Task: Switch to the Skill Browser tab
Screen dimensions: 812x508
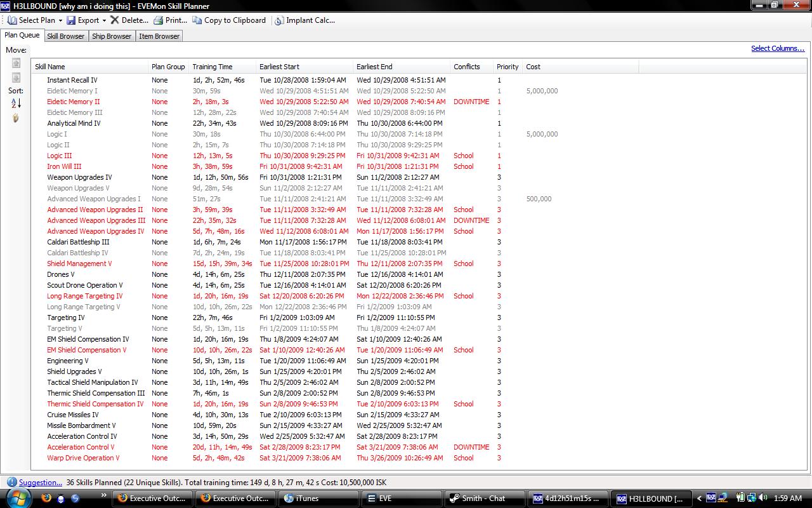Action: coord(66,36)
